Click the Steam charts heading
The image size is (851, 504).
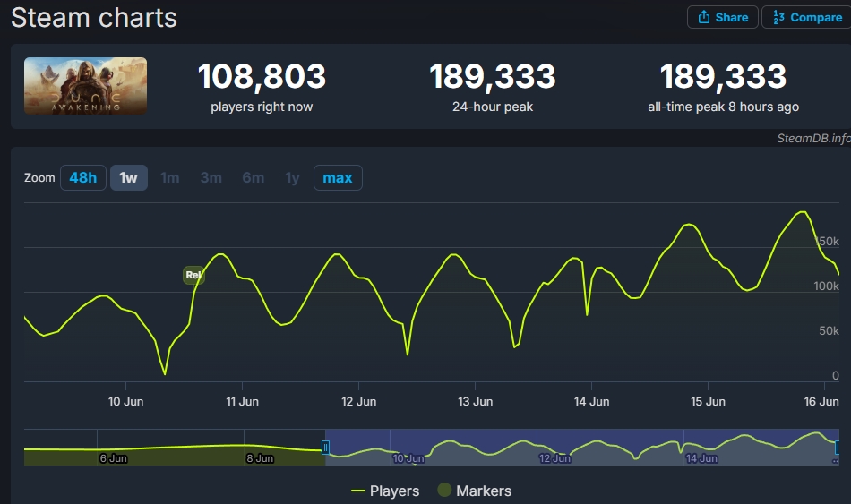click(x=94, y=17)
